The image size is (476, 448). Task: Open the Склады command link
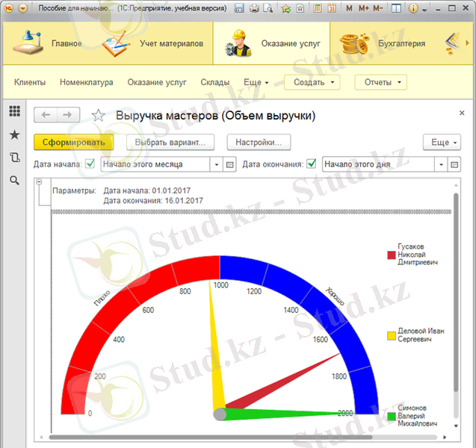tap(215, 82)
